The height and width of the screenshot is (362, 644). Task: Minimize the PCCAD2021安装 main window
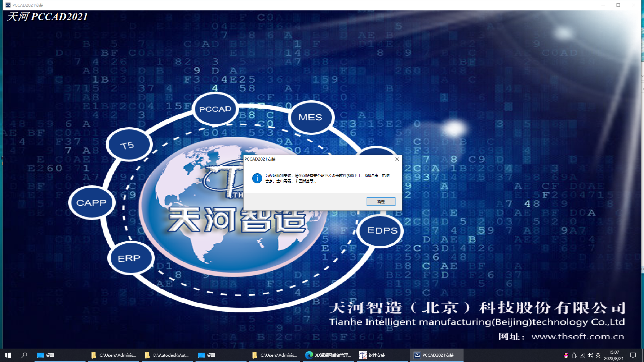(x=603, y=5)
